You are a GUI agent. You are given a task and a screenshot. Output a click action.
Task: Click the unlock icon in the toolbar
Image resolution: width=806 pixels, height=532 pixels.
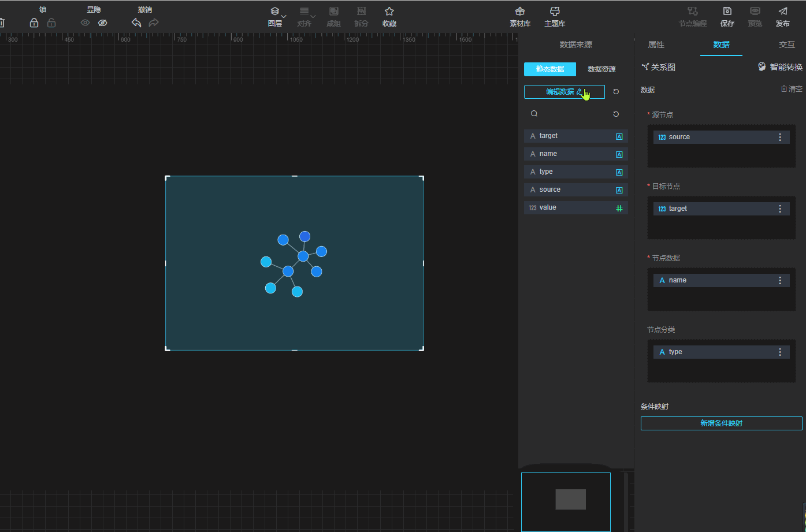click(x=51, y=23)
